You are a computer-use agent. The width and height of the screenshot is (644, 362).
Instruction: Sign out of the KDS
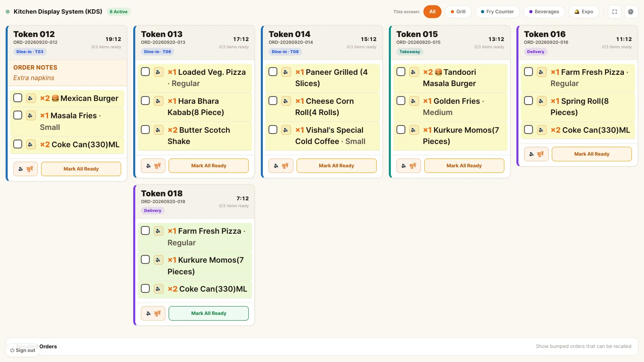click(x=23, y=350)
